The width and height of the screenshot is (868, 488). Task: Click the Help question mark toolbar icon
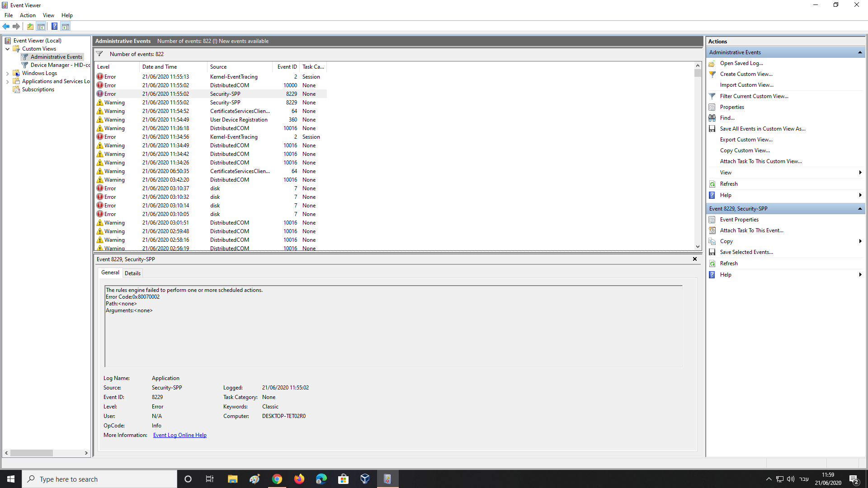click(x=54, y=26)
